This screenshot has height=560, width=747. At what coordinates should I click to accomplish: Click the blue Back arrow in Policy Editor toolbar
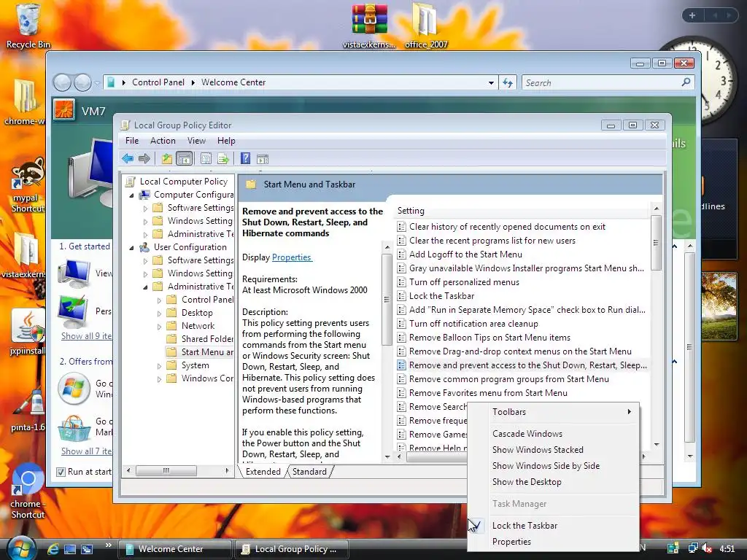[127, 158]
